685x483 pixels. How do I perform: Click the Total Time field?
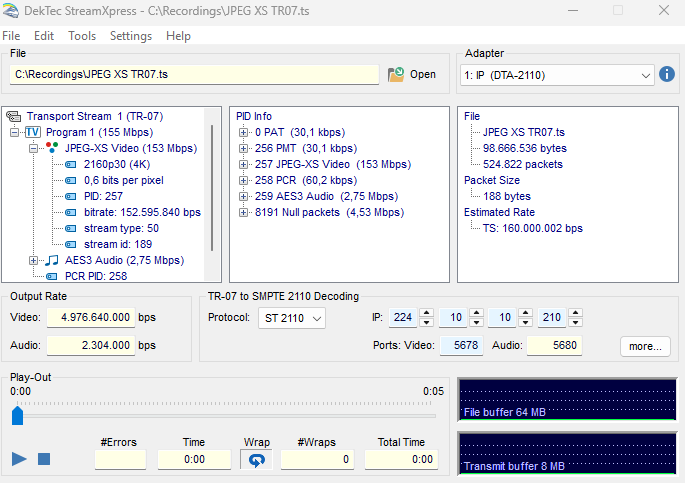pos(401,459)
